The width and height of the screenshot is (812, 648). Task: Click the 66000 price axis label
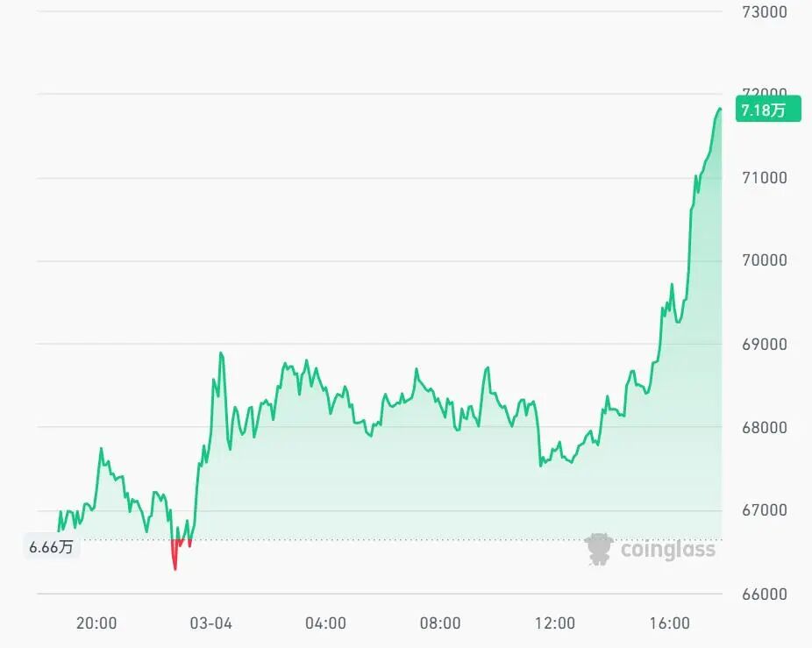tap(764, 594)
